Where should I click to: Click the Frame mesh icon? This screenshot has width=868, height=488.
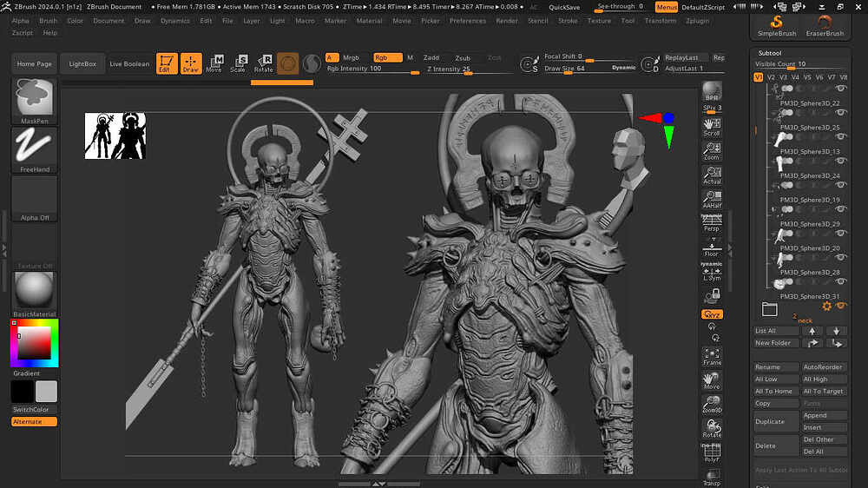[x=712, y=356]
